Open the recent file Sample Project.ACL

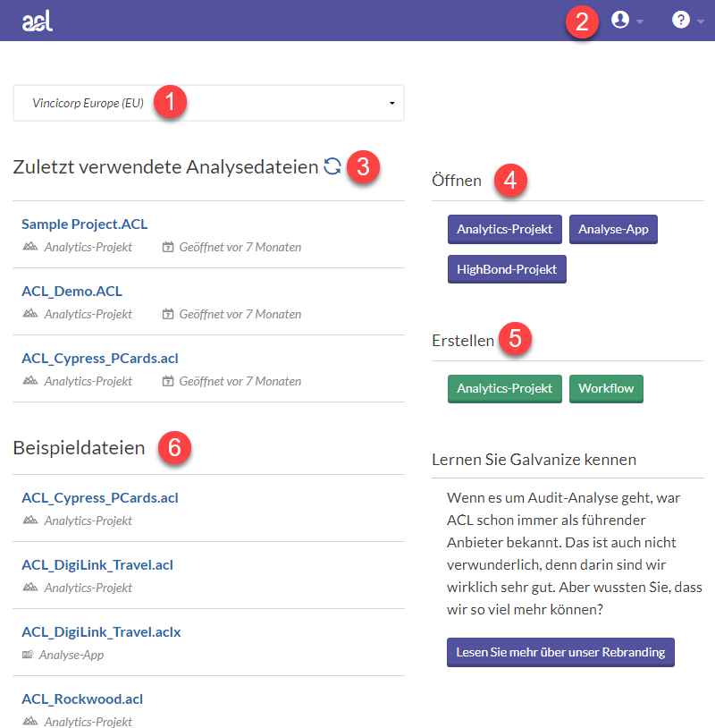85,224
